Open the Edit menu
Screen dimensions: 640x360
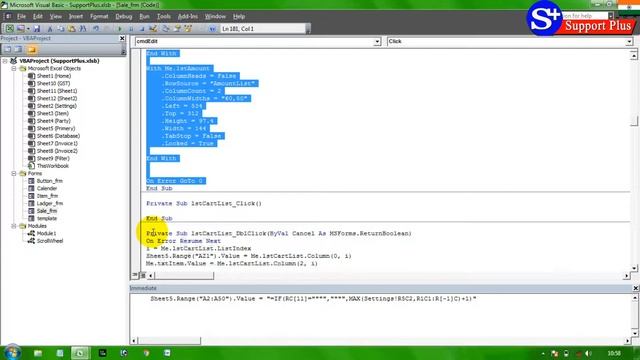coord(38,17)
